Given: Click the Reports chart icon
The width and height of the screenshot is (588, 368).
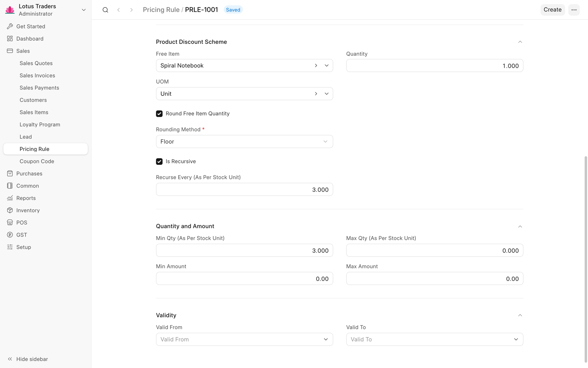Looking at the screenshot, I should (x=10, y=198).
